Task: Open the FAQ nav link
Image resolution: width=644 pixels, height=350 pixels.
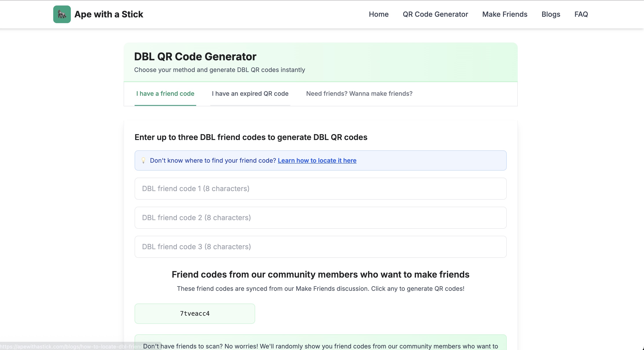Action: [581, 14]
